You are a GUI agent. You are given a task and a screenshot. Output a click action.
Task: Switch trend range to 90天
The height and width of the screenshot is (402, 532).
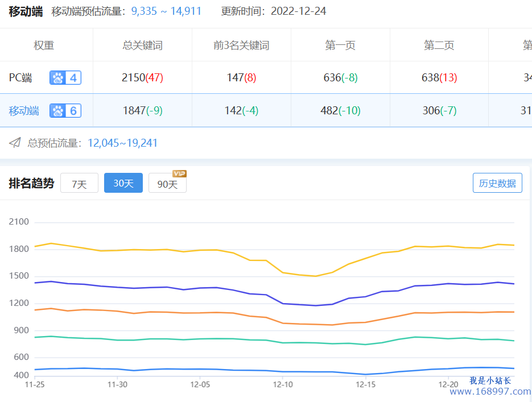(x=168, y=184)
